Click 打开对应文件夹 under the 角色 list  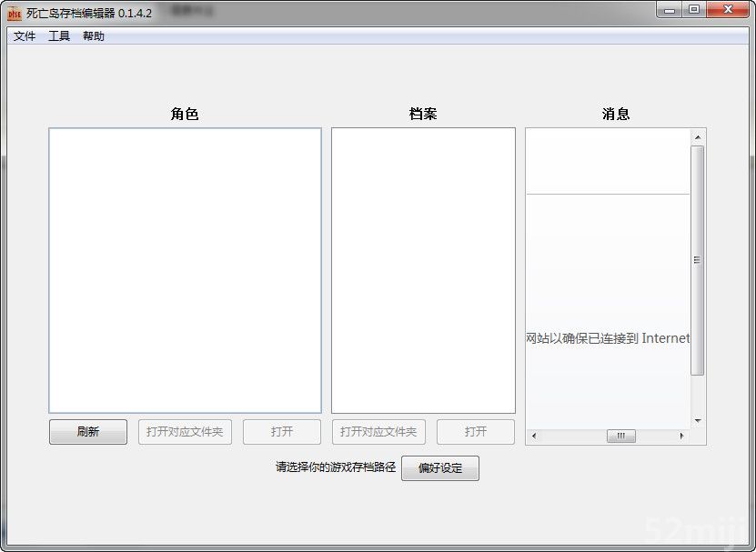coord(185,432)
